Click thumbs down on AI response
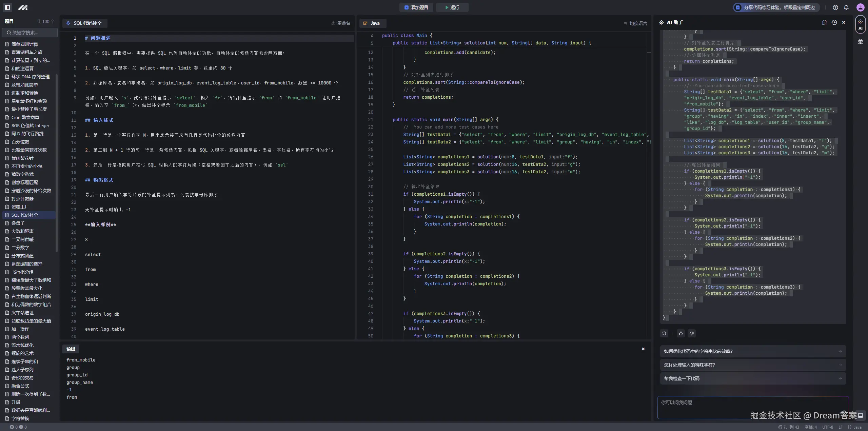The image size is (868, 431). point(692,333)
